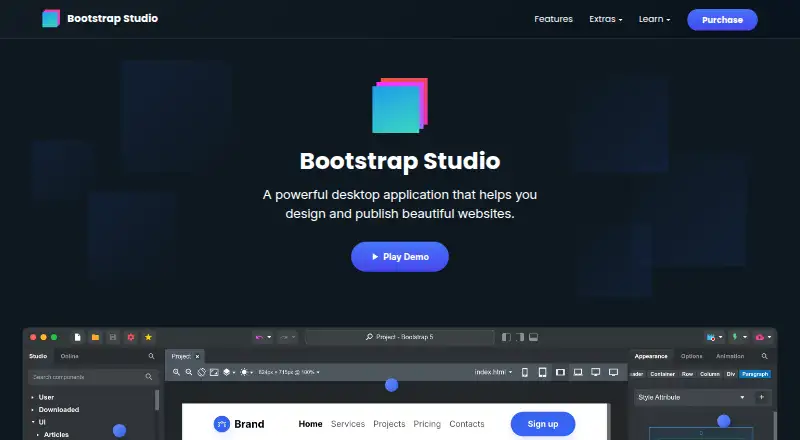Close the Project tab with its x
The width and height of the screenshot is (800, 440).
[x=197, y=356]
